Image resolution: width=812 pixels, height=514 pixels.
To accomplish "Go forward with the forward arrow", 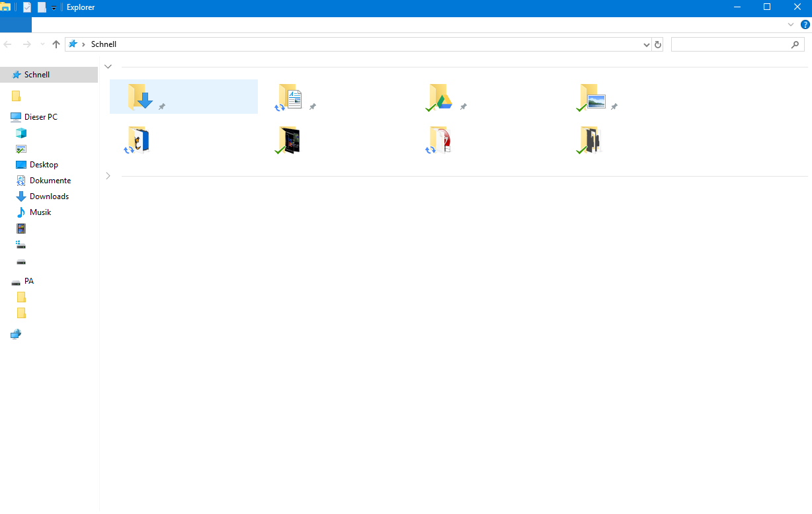I will pyautogui.click(x=27, y=44).
